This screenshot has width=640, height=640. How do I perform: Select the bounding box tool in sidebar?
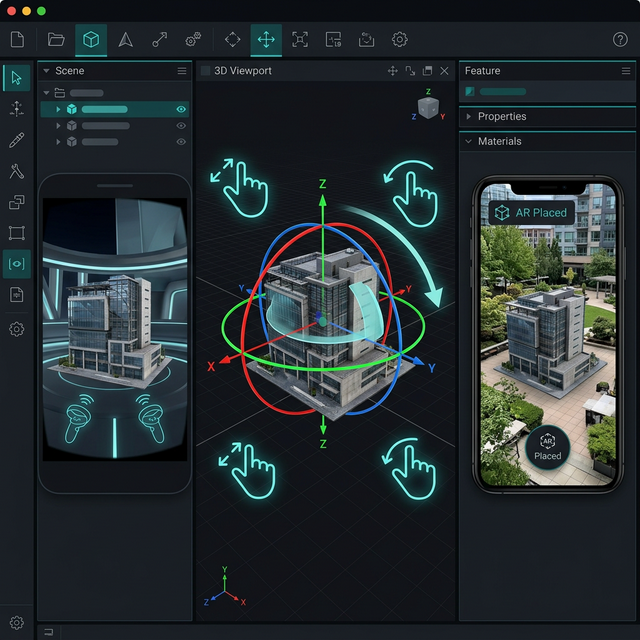[16, 233]
